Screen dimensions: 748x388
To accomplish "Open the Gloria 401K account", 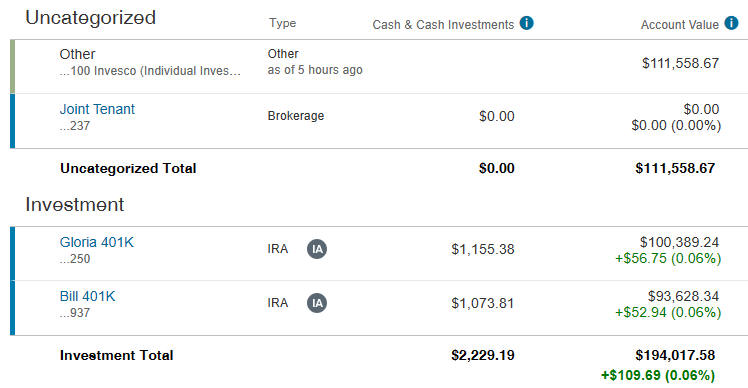I will 97,242.
